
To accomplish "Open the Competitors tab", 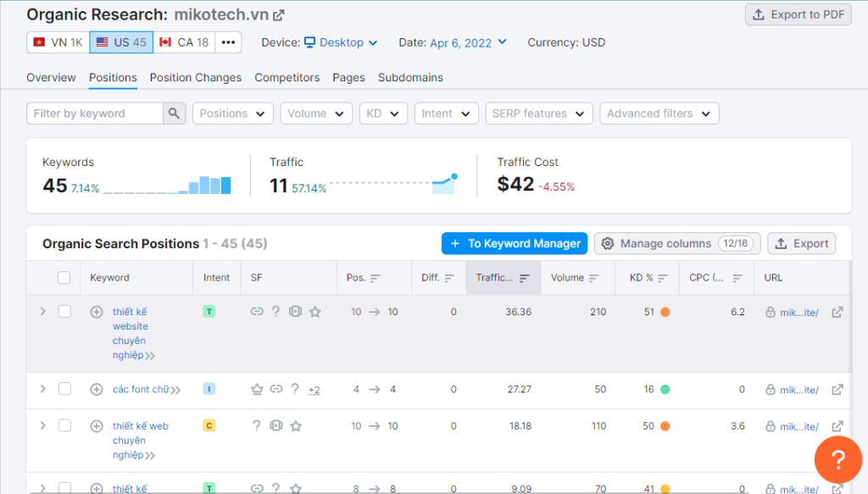I will (287, 77).
